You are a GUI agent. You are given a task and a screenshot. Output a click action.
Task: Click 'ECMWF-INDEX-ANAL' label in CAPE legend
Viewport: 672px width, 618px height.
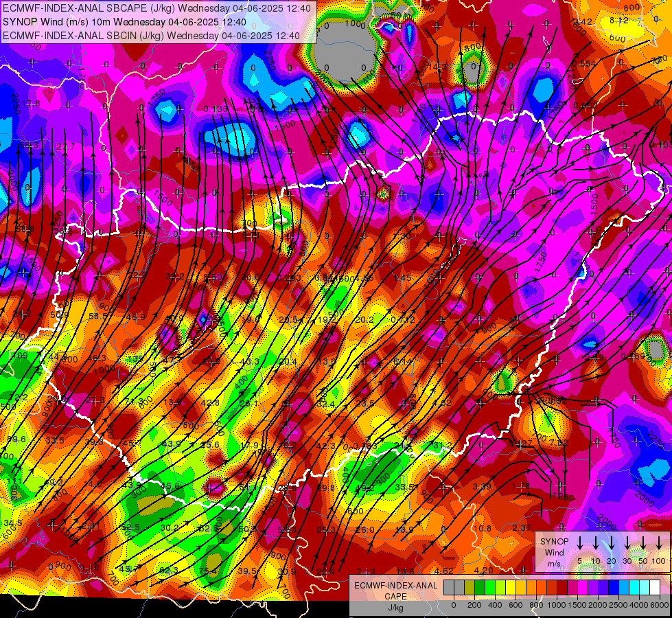[x=395, y=586]
